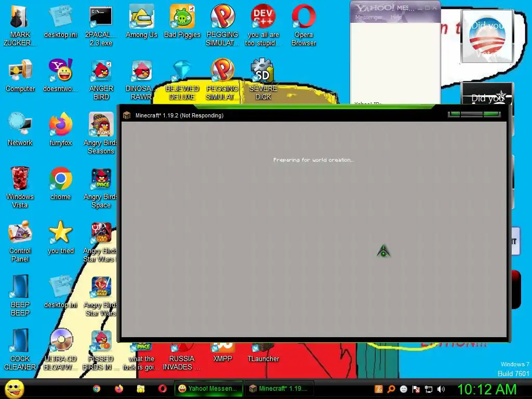Launch 2PACAL 2.3.exe desktop icon

coord(101,25)
